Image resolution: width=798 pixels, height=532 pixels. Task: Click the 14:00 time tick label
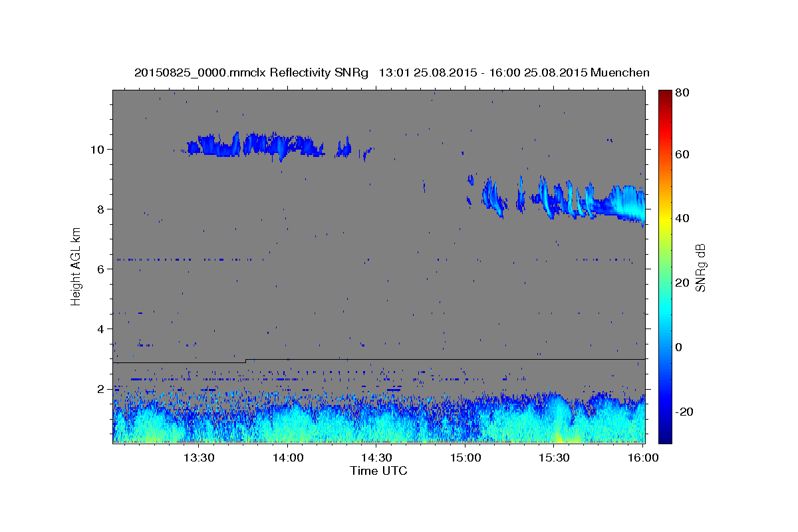[x=287, y=458]
